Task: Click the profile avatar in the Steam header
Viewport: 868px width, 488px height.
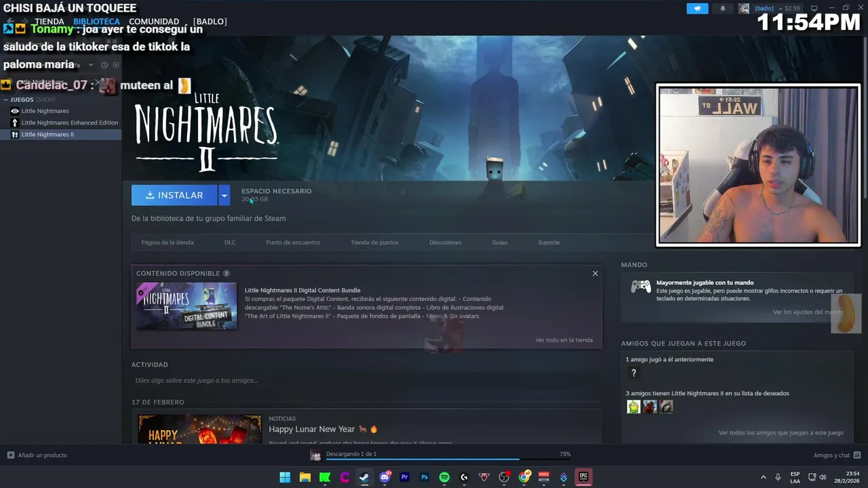Action: [x=744, y=8]
